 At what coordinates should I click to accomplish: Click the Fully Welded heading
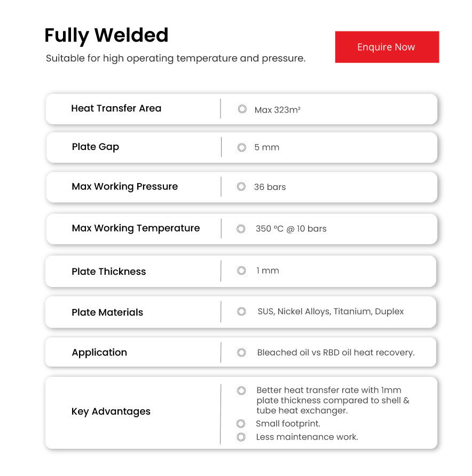point(106,35)
